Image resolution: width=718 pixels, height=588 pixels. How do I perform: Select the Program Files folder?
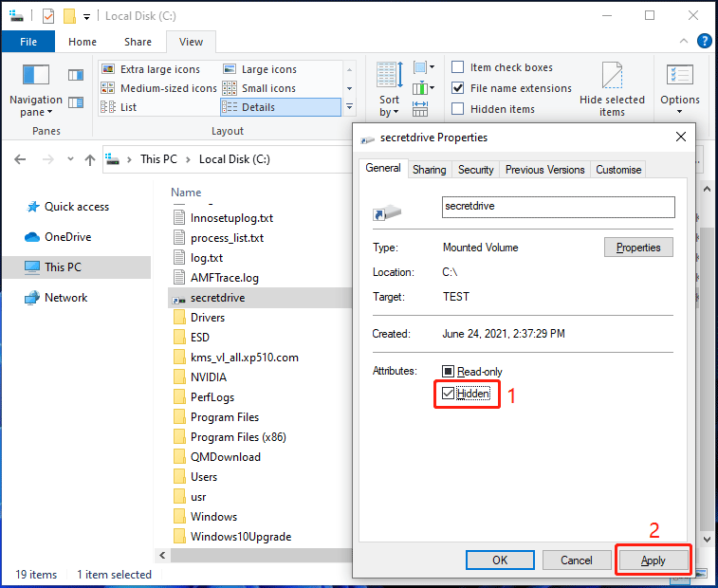coord(224,417)
